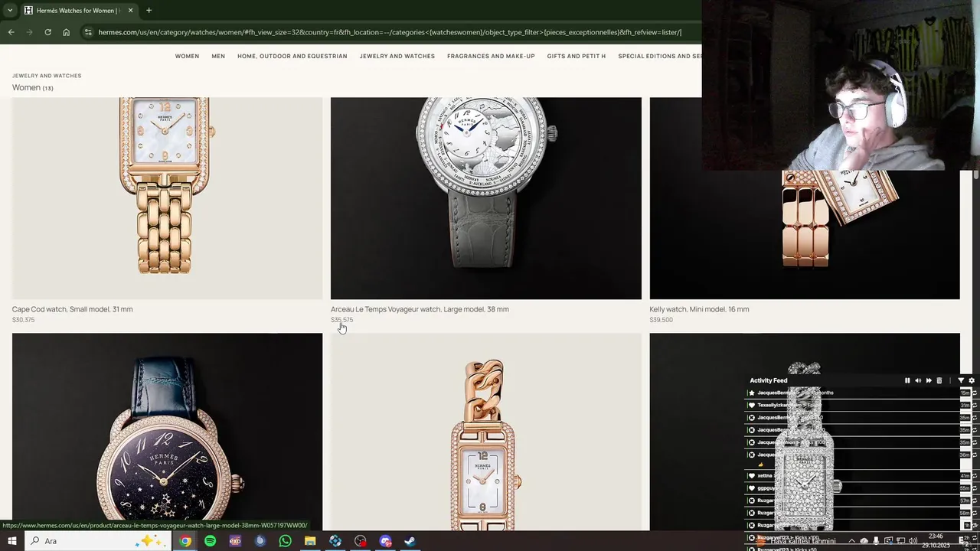Image resolution: width=980 pixels, height=551 pixels.
Task: Open FRAGRANCES AND MAKE-UP menu
Action: [491, 56]
